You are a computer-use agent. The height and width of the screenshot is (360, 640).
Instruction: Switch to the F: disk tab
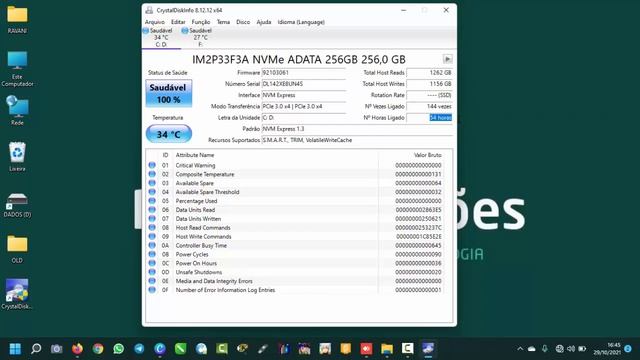point(200,38)
